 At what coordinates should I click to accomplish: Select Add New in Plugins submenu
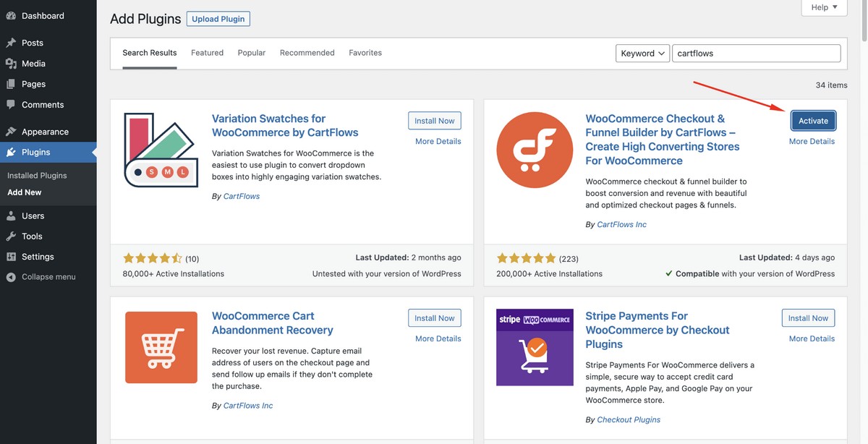(x=25, y=192)
